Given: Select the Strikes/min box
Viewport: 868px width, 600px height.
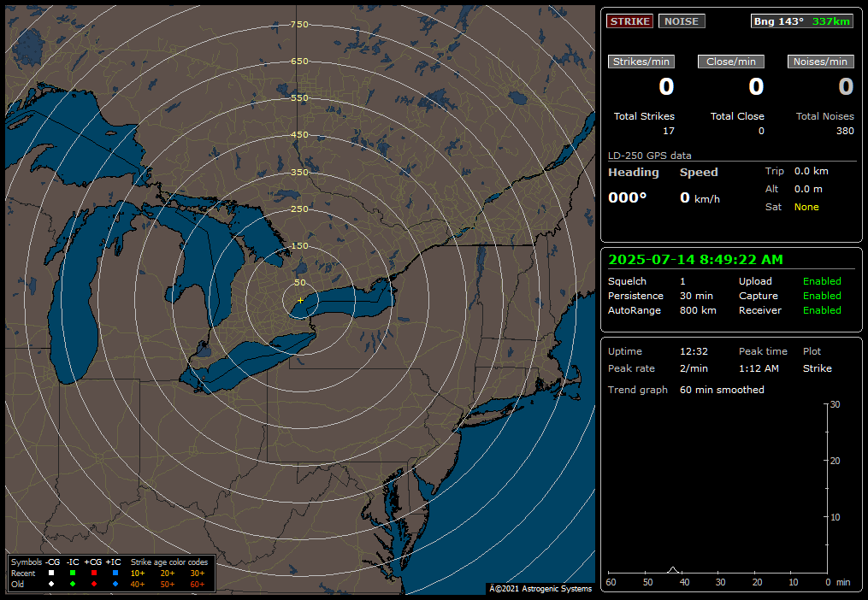Looking at the screenshot, I should point(641,62).
